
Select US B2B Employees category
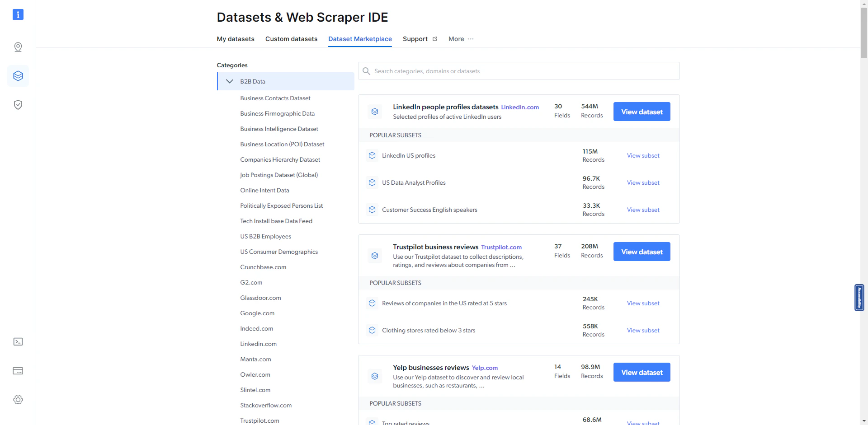pyautogui.click(x=265, y=236)
